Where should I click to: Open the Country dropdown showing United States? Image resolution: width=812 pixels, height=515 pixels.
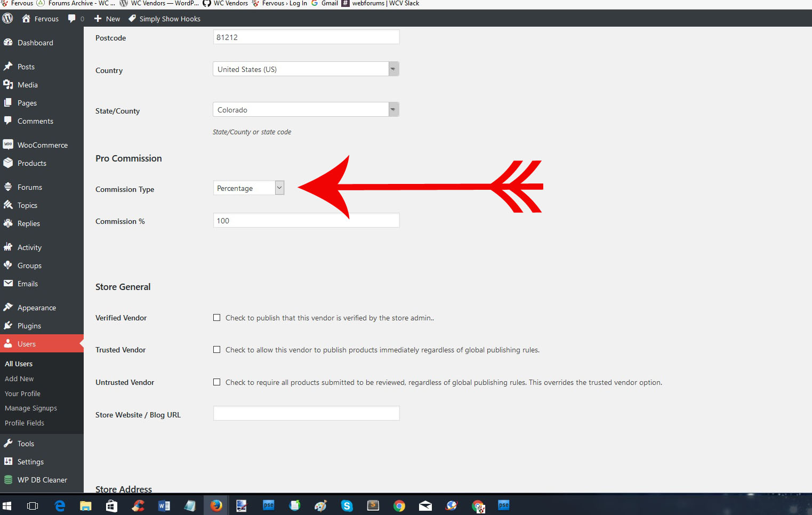click(x=306, y=69)
